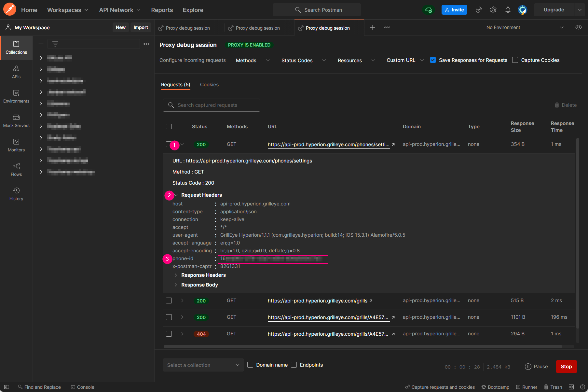
Task: Open the tab options ellipsis menu
Action: [387, 27]
